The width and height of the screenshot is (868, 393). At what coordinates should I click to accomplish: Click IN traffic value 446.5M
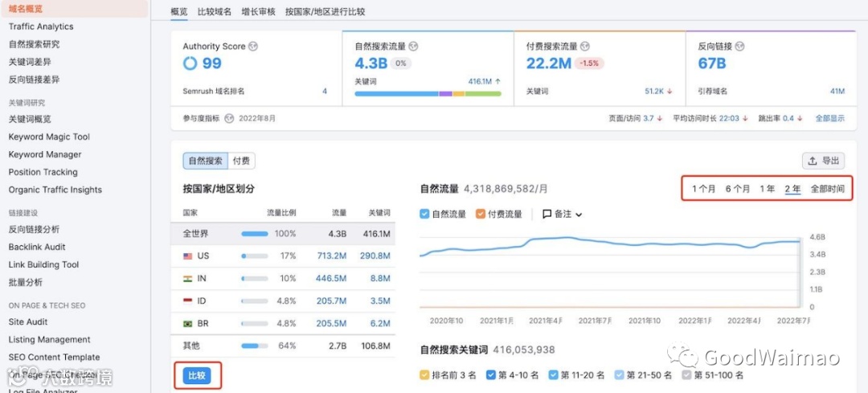point(331,278)
